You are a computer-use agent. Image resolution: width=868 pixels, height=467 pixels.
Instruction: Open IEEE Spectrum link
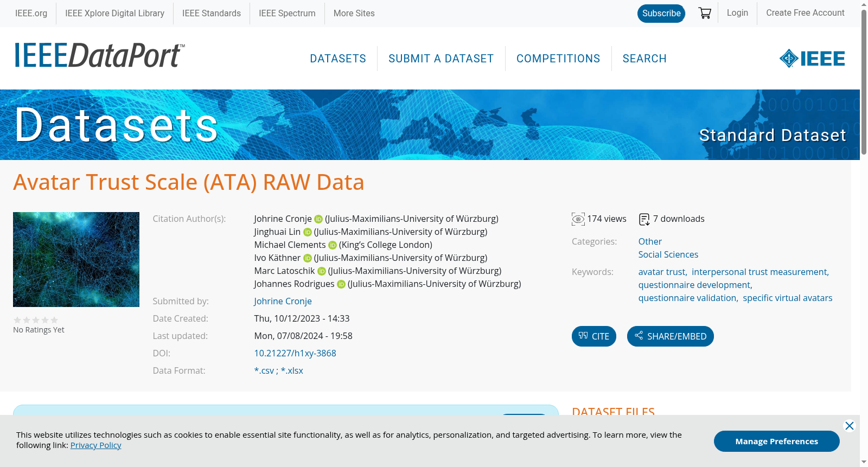click(x=287, y=13)
